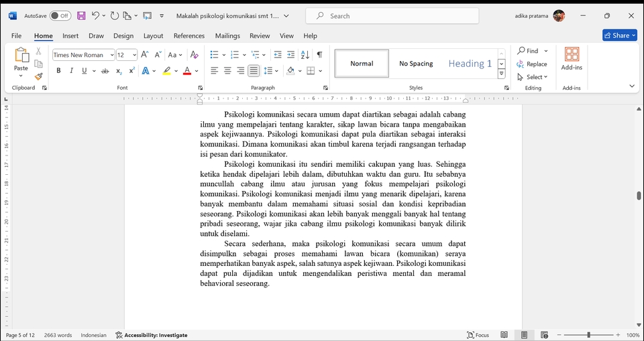The image size is (644, 341).
Task: Switch to the Insert tab
Action: click(70, 36)
